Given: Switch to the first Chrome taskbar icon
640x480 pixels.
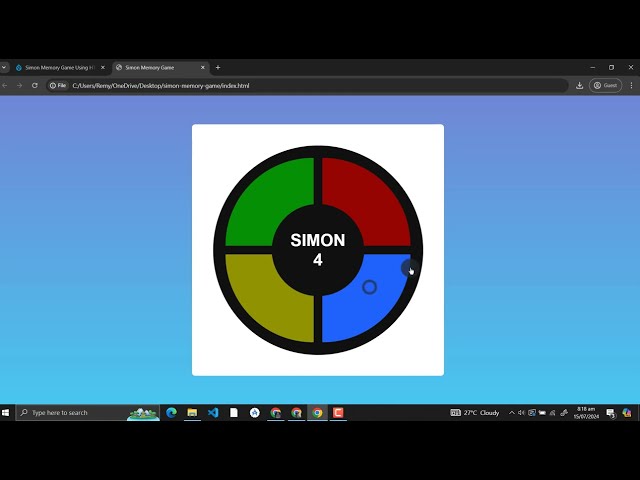Looking at the screenshot, I should [x=276, y=413].
